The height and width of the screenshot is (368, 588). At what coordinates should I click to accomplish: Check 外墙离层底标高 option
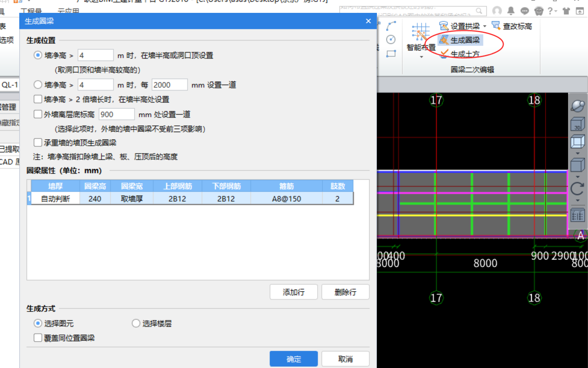tap(38, 114)
